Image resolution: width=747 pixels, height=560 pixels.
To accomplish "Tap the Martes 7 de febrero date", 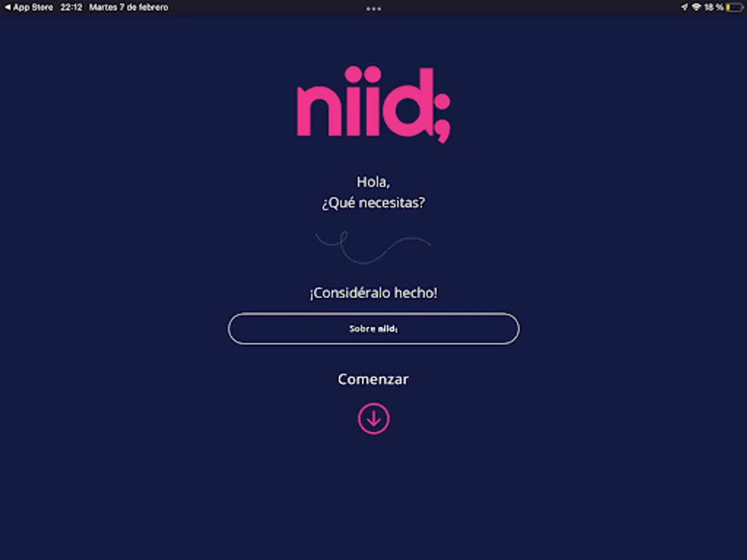I will point(129,7).
